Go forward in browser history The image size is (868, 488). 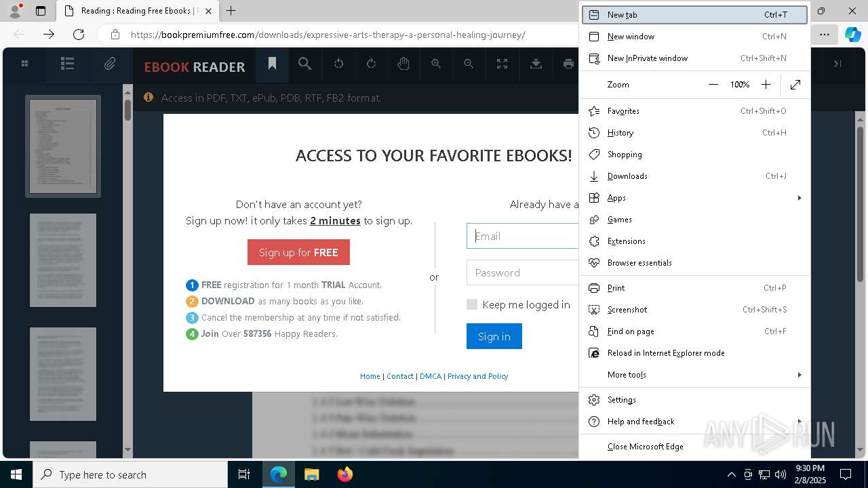(x=49, y=35)
